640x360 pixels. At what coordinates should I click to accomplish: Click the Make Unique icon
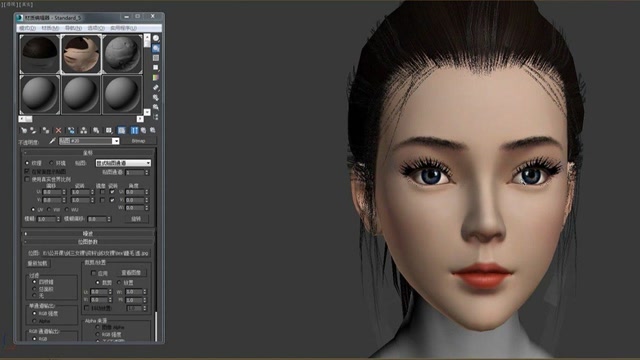click(83, 131)
